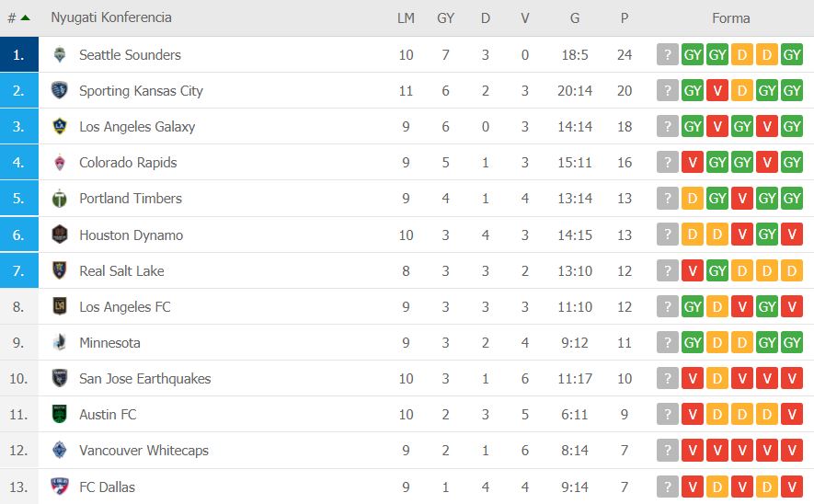Click the Portland Timbers logo

60,199
